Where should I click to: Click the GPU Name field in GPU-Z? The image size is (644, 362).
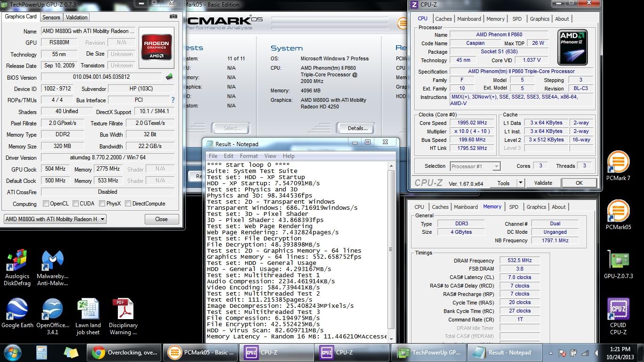89,31
